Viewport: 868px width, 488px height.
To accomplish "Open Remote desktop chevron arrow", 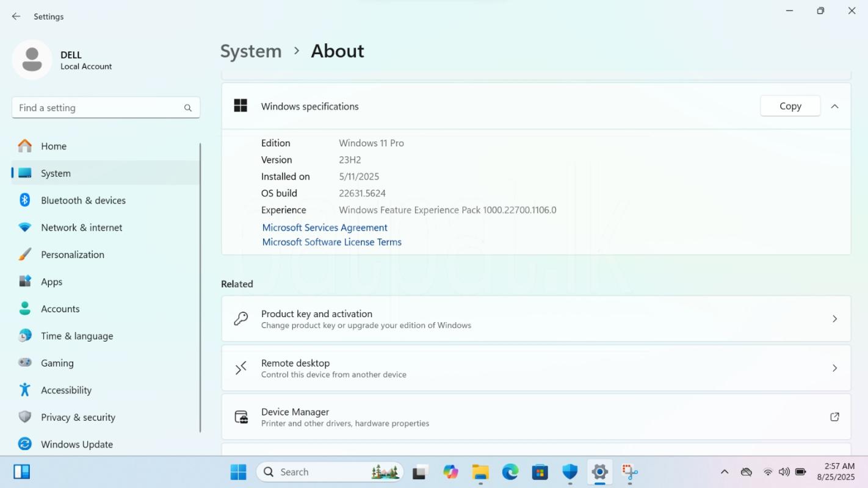I will point(834,368).
